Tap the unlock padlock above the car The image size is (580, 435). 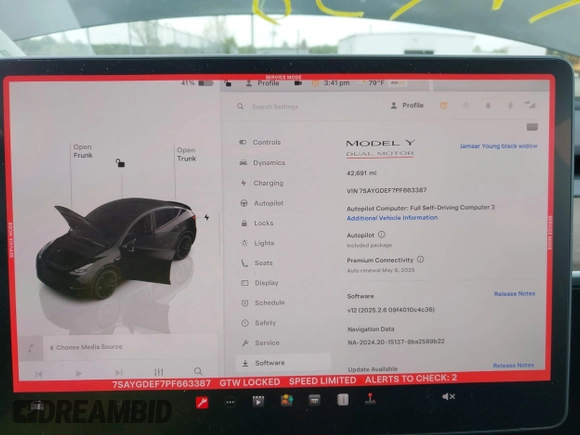(x=120, y=162)
